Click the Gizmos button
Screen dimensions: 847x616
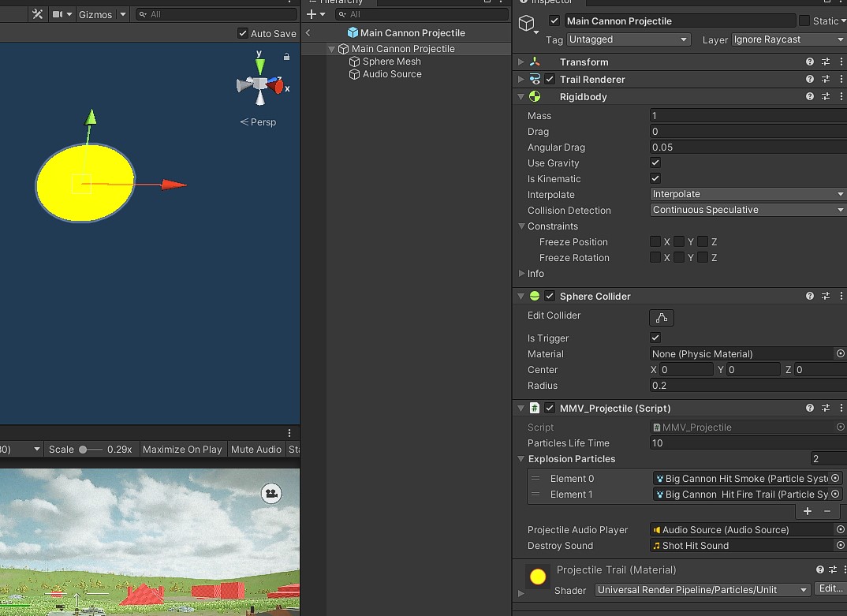pyautogui.click(x=95, y=14)
